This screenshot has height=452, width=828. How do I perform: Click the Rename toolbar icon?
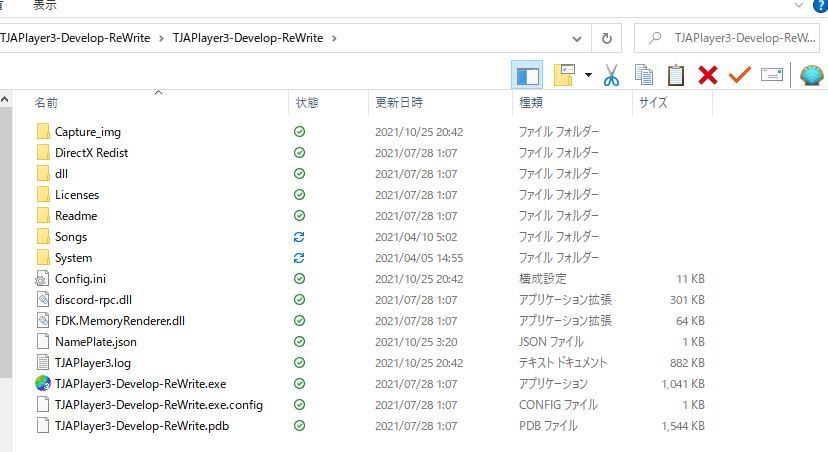[x=771, y=75]
